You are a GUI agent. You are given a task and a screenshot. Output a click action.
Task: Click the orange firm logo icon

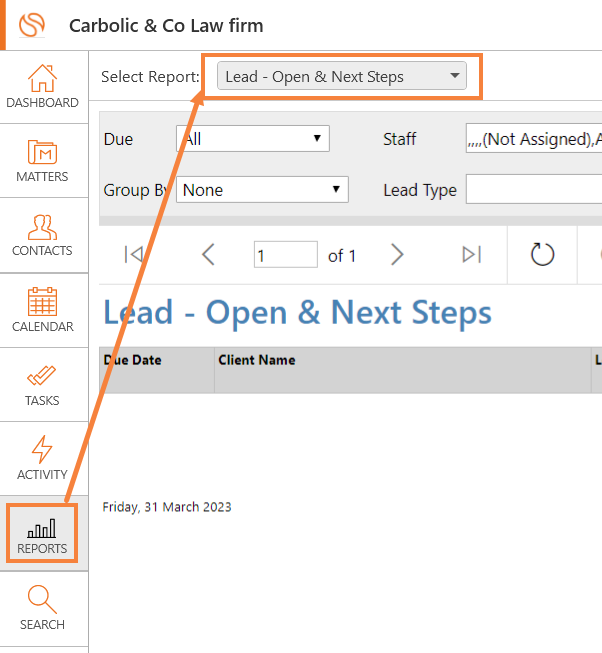click(x=32, y=25)
